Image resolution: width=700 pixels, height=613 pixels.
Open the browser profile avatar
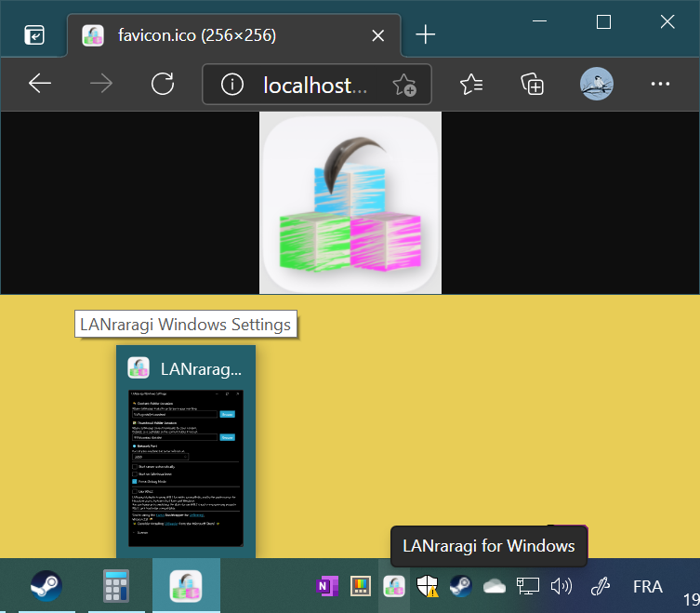597,84
